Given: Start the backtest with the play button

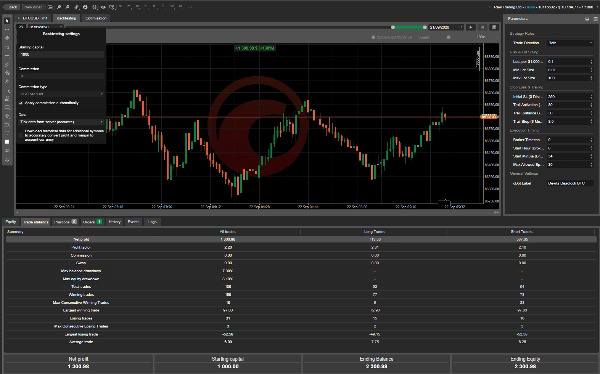Looking at the screenshot, I should click(x=471, y=27).
